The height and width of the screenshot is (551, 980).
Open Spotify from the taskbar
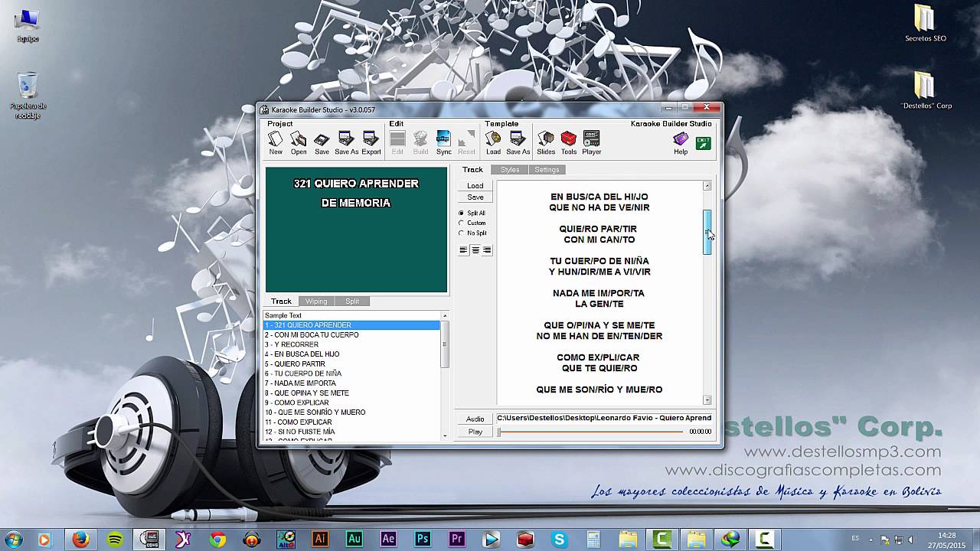tap(115, 540)
